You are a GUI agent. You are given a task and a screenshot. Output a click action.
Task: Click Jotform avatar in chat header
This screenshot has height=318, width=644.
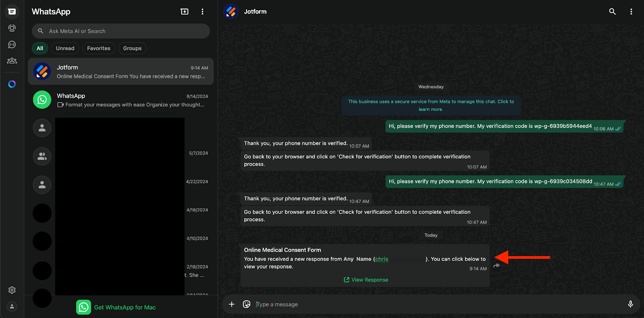coord(231,12)
